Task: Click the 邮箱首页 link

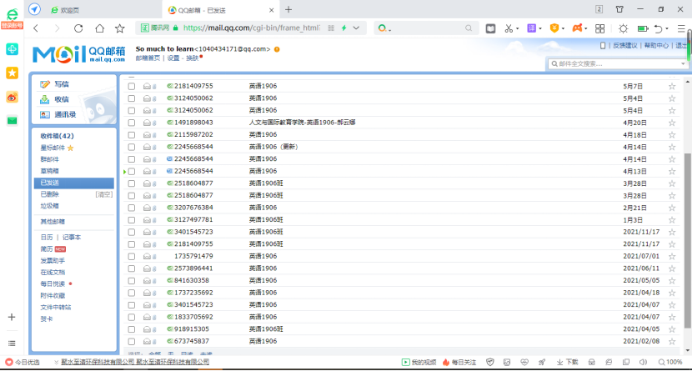Action: 148,58
